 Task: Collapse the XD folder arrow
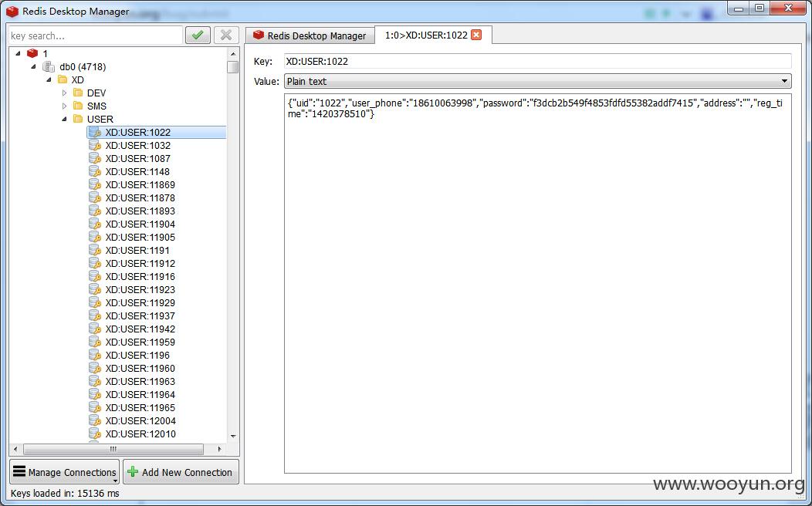(49, 79)
